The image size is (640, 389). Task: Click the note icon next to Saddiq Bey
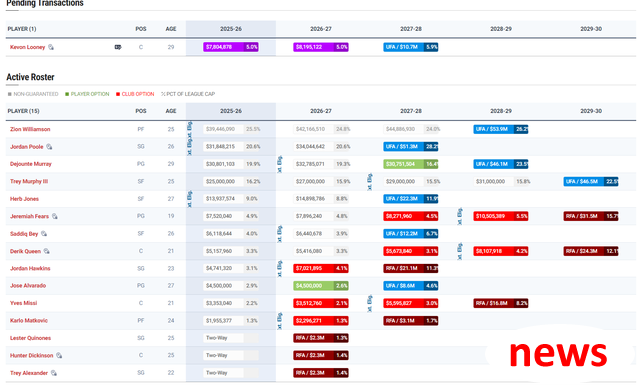click(44, 234)
